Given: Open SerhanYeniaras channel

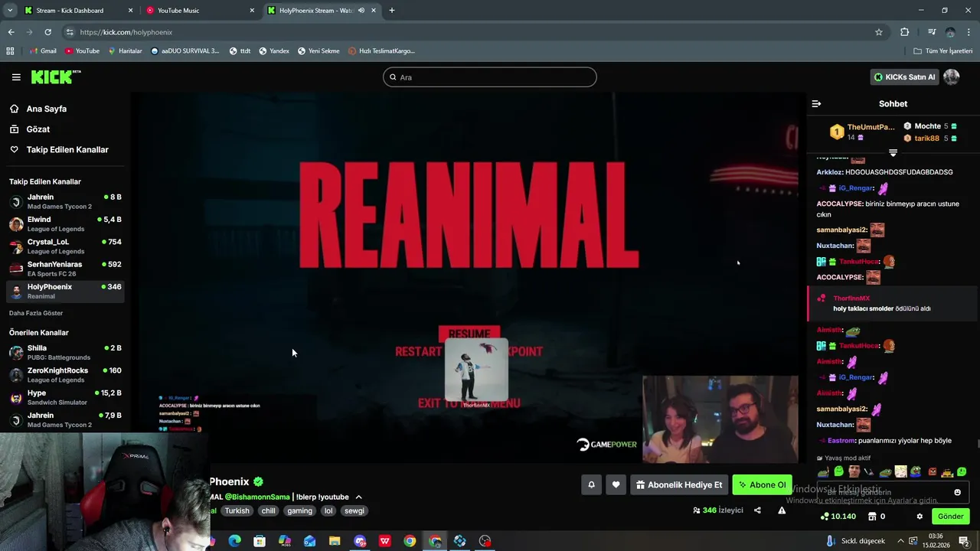Looking at the screenshot, I should click(65, 269).
